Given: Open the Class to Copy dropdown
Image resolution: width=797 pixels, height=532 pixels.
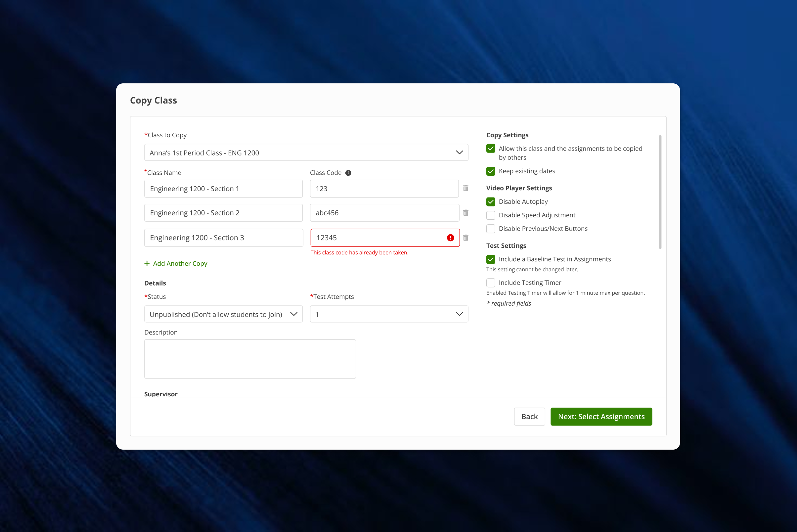Looking at the screenshot, I should 306,153.
